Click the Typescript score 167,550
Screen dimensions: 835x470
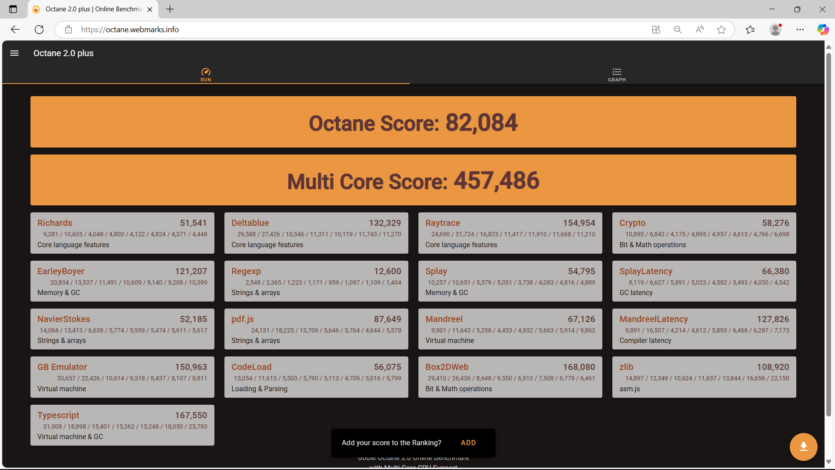click(x=191, y=415)
